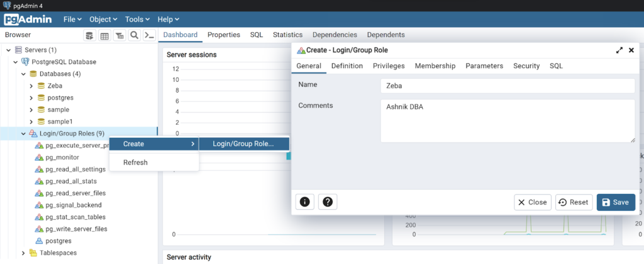This screenshot has height=264, width=644.
Task: Click the Name field containing Zeba
Action: tap(508, 86)
